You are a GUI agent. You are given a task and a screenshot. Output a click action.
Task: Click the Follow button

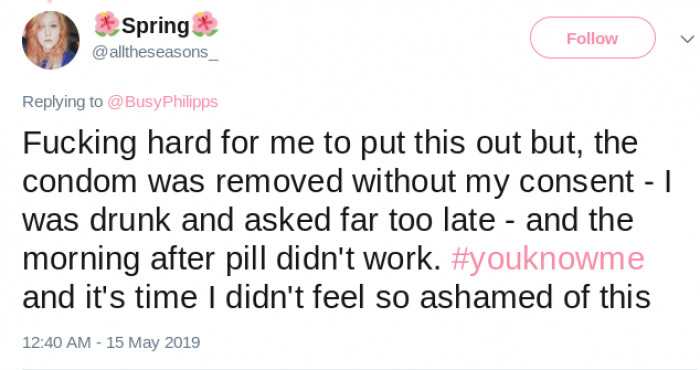point(592,38)
